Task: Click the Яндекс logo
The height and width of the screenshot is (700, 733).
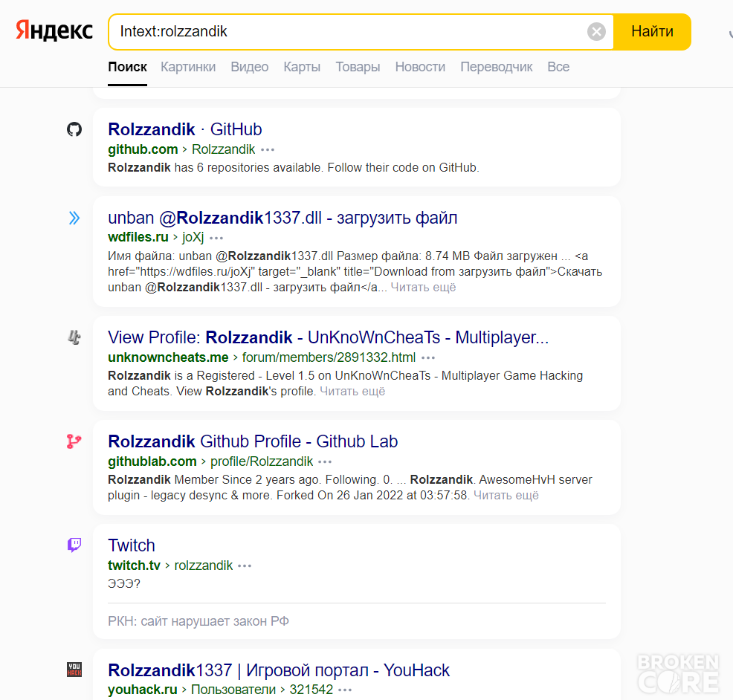Action: tap(54, 30)
